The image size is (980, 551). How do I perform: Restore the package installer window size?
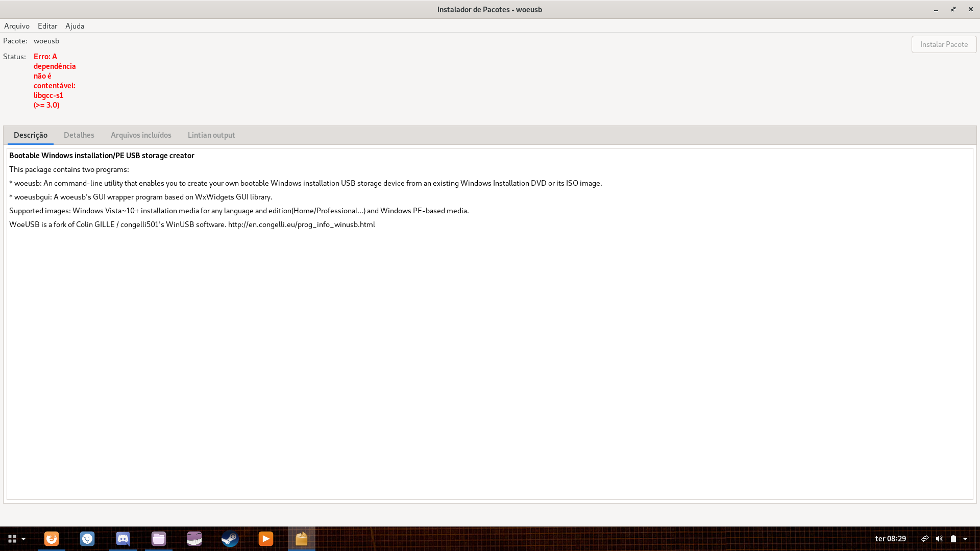(x=953, y=10)
